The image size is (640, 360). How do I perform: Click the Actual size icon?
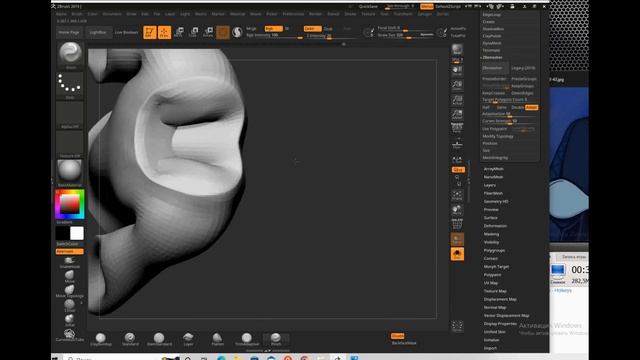[x=457, y=99]
